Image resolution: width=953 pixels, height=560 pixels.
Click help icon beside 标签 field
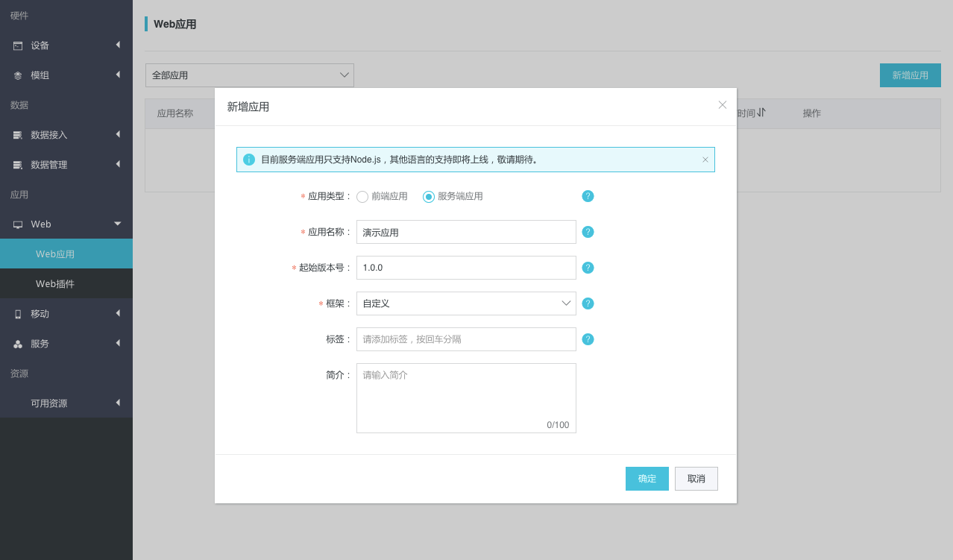588,339
